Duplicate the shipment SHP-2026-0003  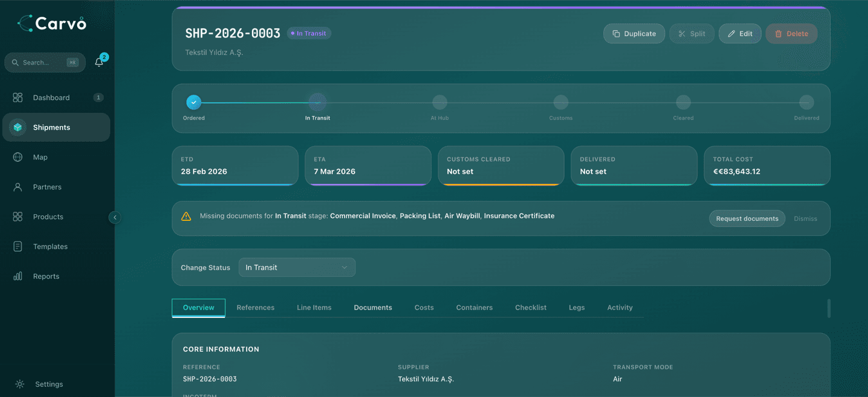[634, 33]
